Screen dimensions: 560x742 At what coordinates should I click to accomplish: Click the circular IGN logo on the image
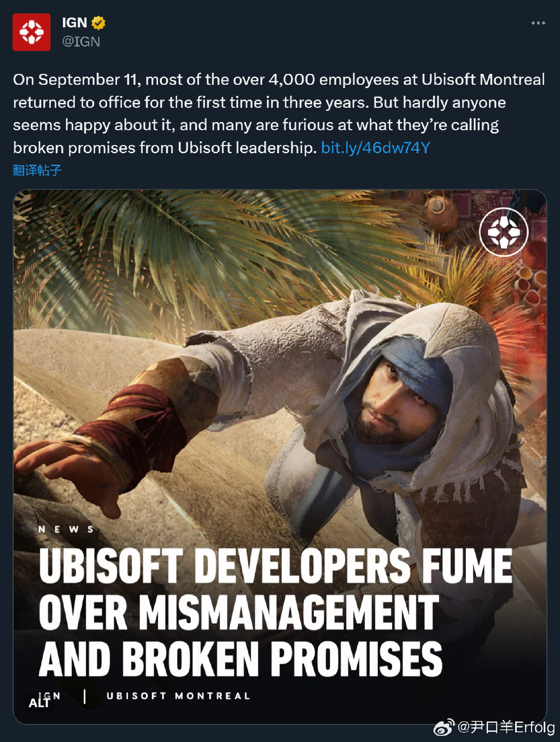click(504, 232)
